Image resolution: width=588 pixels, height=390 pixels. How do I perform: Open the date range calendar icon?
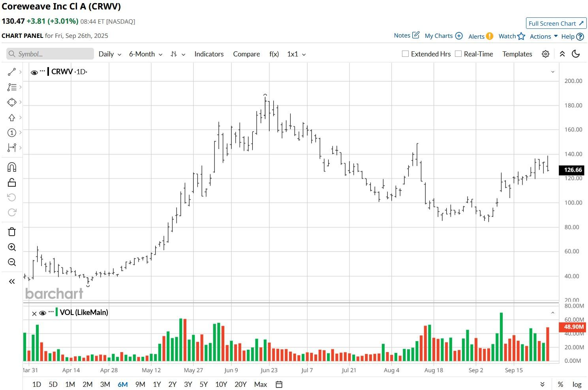279,384
